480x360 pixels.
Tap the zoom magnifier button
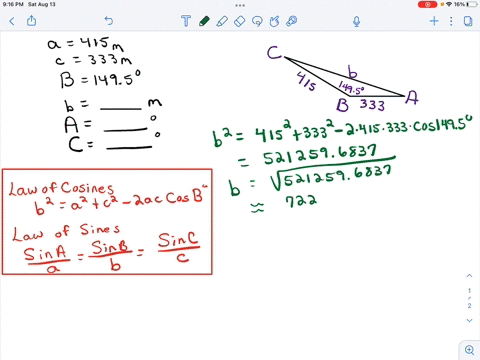click(469, 350)
